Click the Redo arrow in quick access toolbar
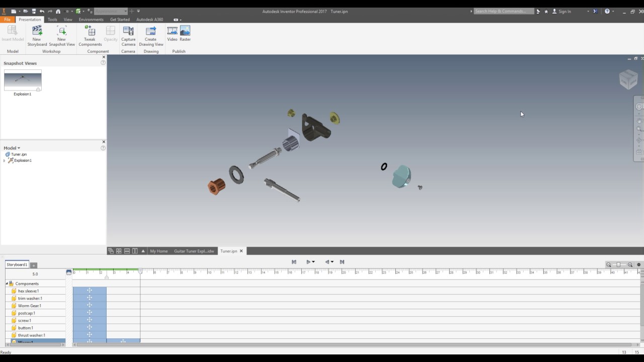The height and width of the screenshot is (362, 644). pos(50,11)
